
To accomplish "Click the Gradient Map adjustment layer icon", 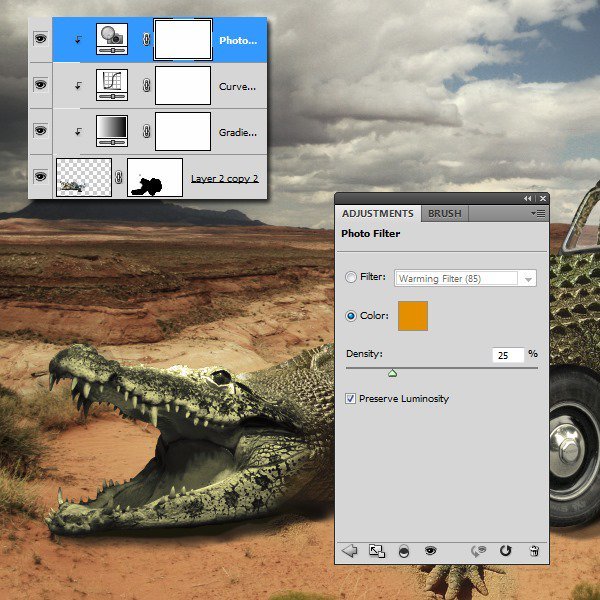I will 112,131.
